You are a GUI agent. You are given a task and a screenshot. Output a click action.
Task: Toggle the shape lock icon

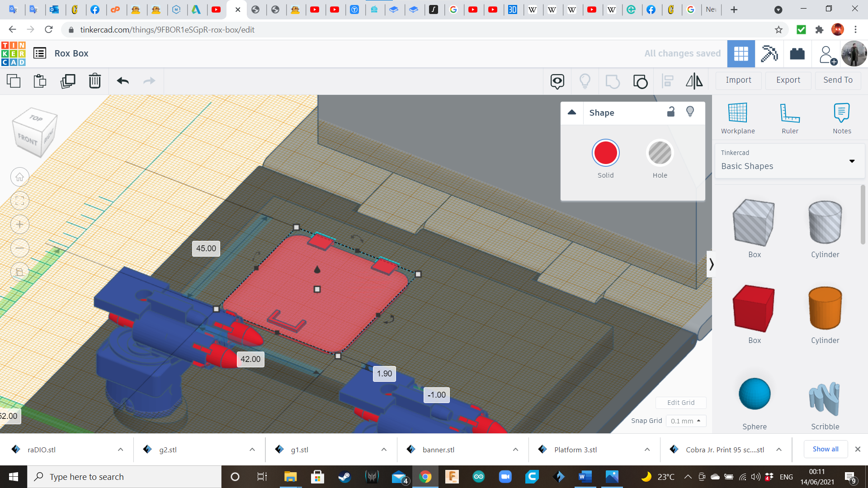click(x=671, y=112)
